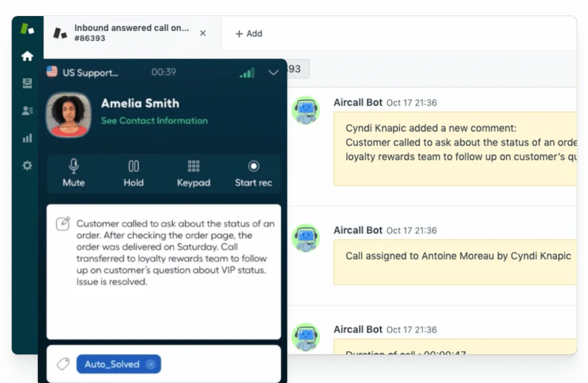Click the note edit icon beside notes

click(63, 223)
